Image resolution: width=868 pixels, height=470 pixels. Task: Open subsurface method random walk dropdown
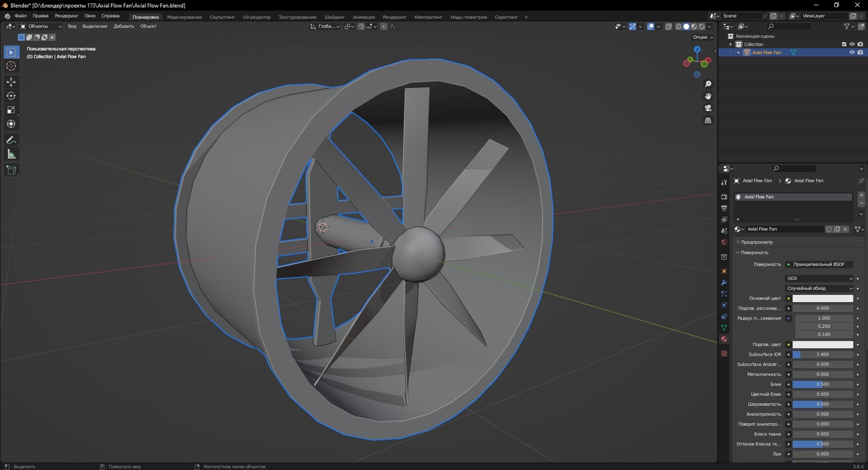click(820, 288)
